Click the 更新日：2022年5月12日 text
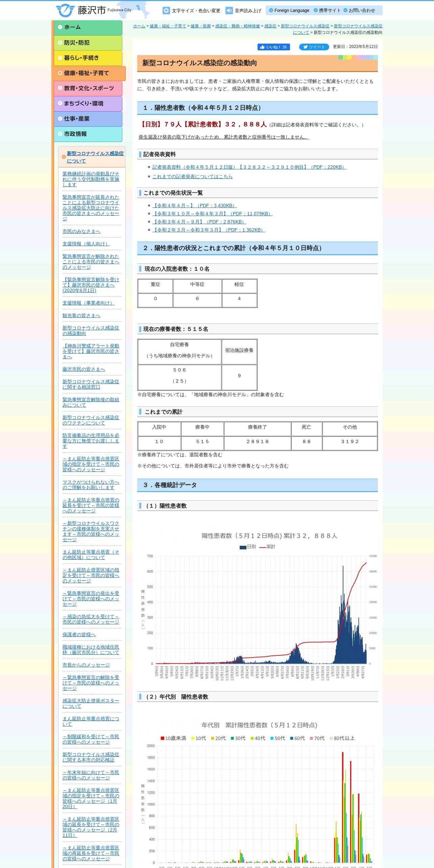 click(x=355, y=47)
